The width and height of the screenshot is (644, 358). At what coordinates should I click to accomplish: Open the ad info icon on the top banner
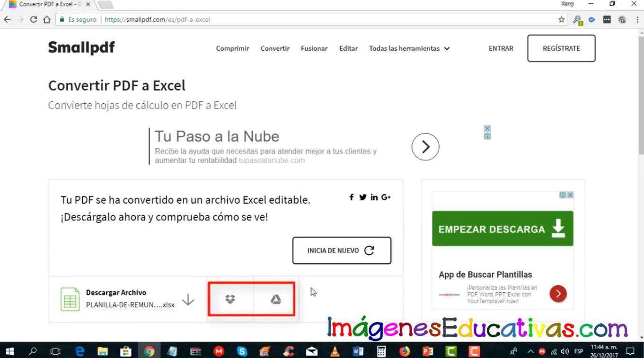pyautogui.click(x=487, y=136)
